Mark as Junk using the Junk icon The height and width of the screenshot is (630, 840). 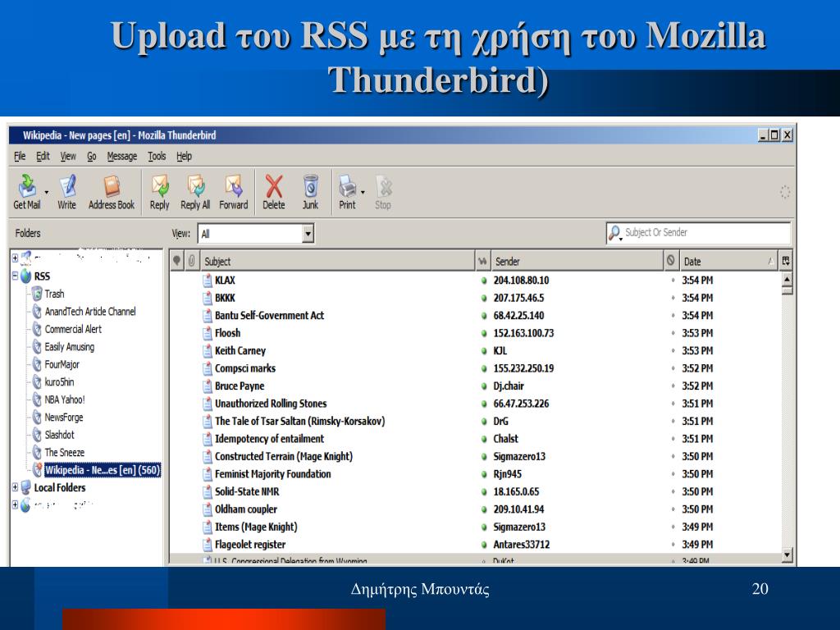click(310, 191)
